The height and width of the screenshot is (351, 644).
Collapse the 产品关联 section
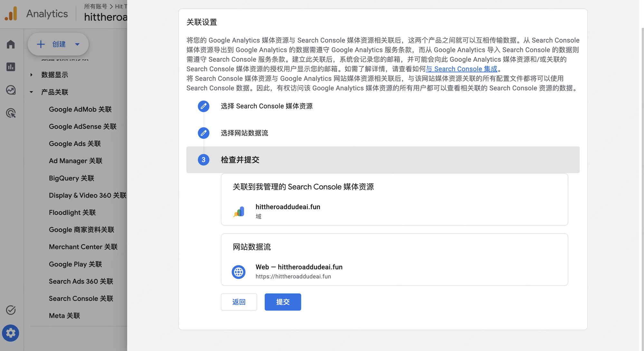click(31, 92)
